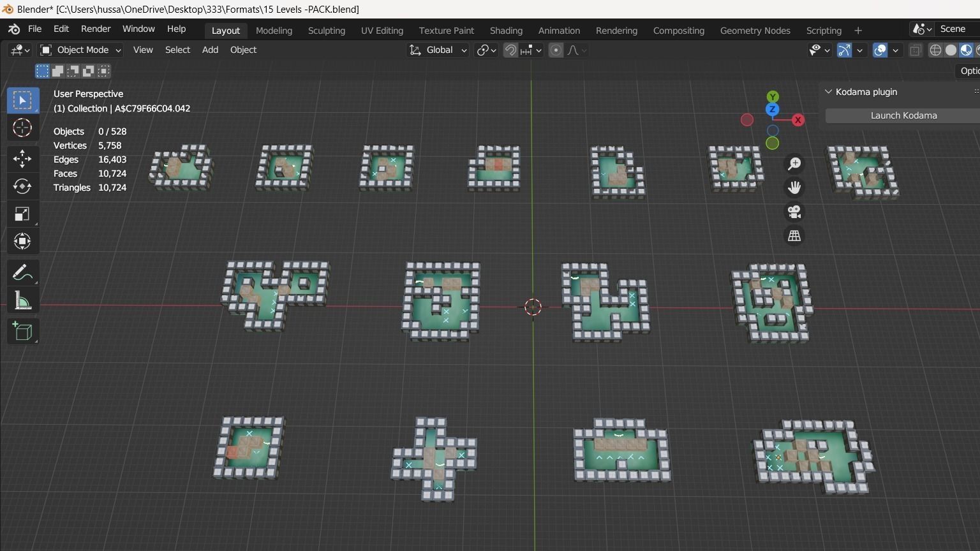Open the pivot point dropdown

point(487,50)
